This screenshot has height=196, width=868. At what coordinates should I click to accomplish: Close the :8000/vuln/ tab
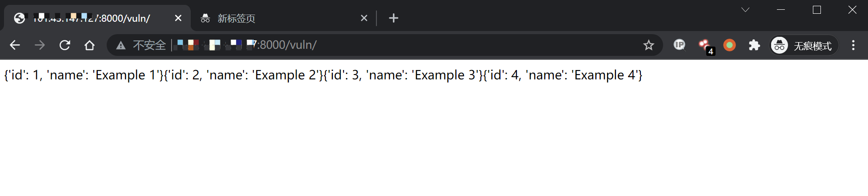(178, 18)
